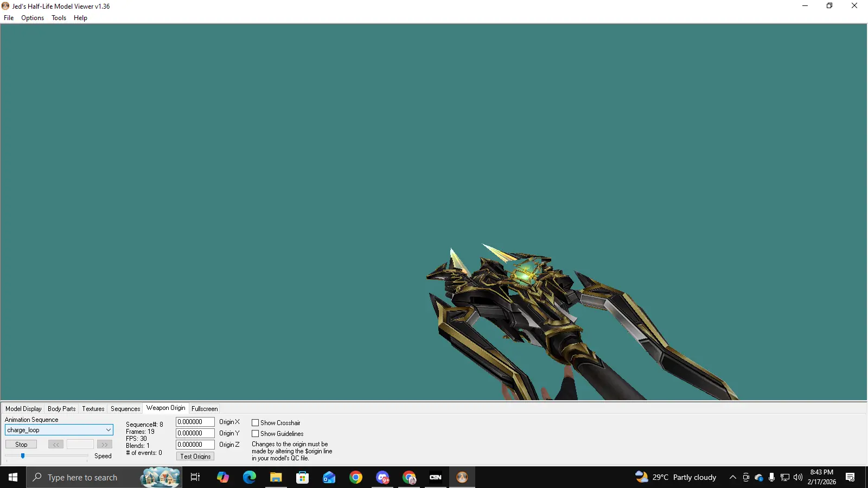Open the weather widget showing Partly cloudy
The height and width of the screenshot is (488, 868).
676,477
